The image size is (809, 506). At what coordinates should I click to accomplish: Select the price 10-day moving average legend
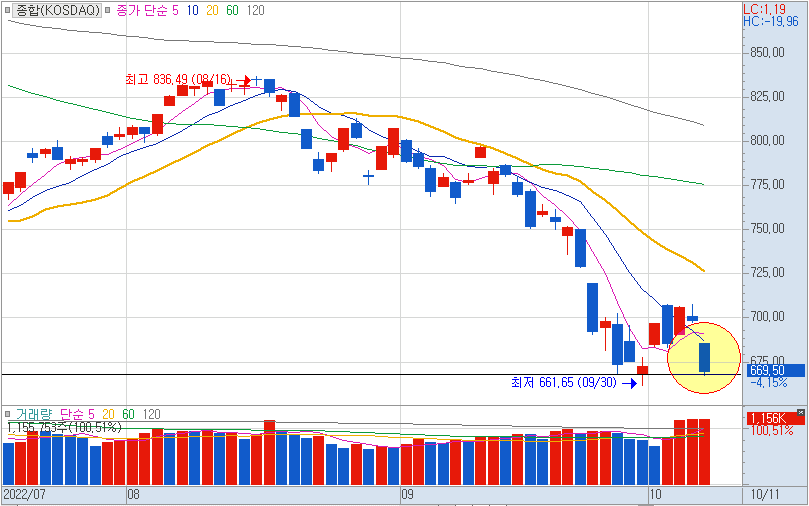(x=192, y=10)
